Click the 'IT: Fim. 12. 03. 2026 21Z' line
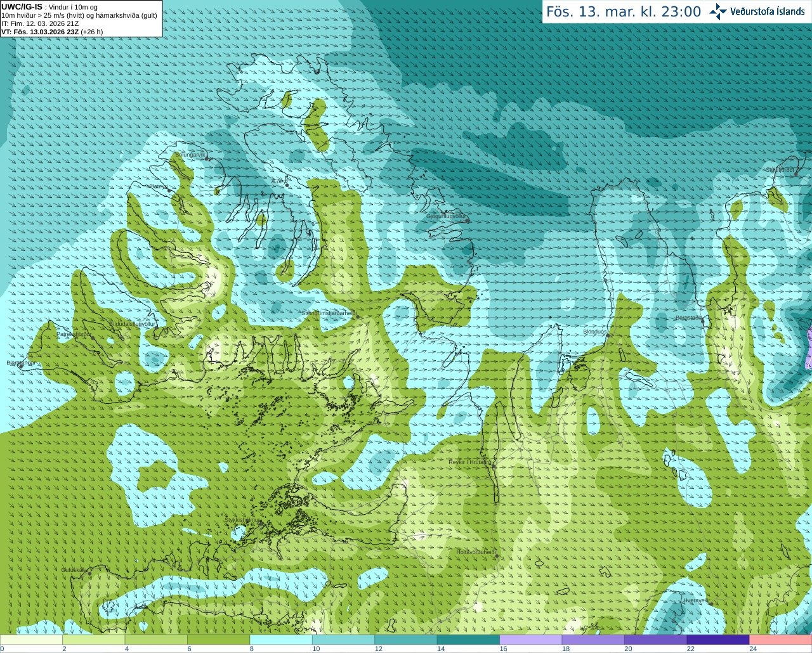The height and width of the screenshot is (653, 812). pyautogui.click(x=40, y=23)
